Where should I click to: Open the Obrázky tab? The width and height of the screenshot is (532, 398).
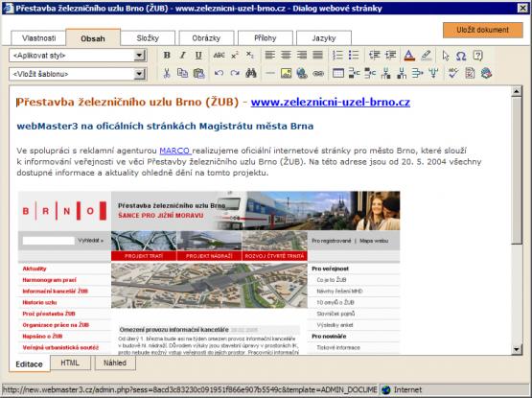pos(206,38)
